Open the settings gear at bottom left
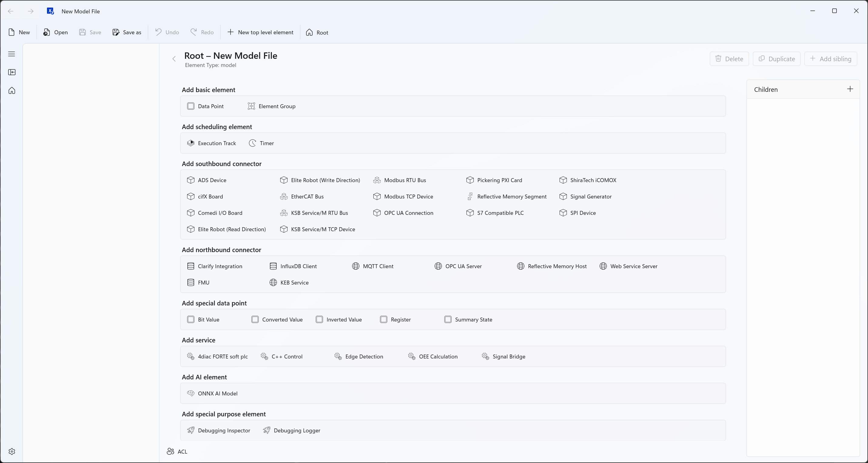The height and width of the screenshot is (463, 868). click(12, 451)
